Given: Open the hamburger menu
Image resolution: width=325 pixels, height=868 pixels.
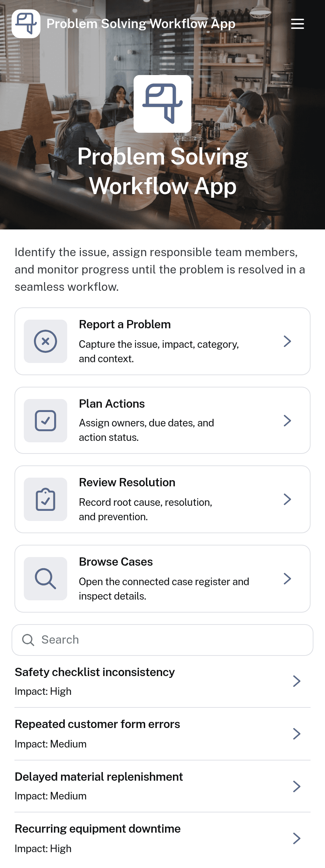Looking at the screenshot, I should [298, 24].
